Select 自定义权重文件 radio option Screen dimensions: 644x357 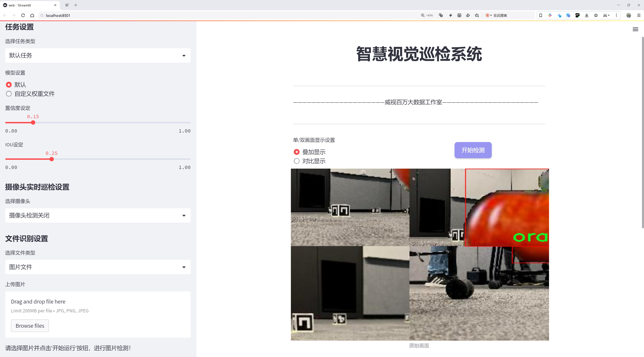coord(30,94)
